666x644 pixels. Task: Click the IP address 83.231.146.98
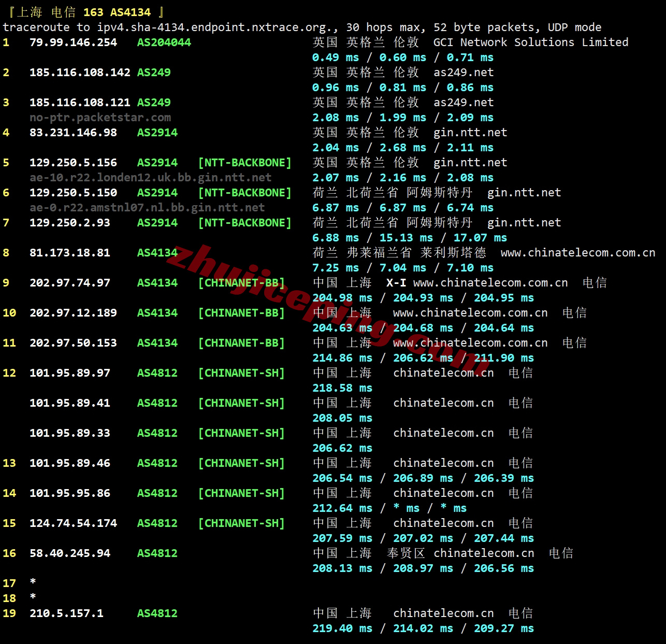pyautogui.click(x=73, y=133)
